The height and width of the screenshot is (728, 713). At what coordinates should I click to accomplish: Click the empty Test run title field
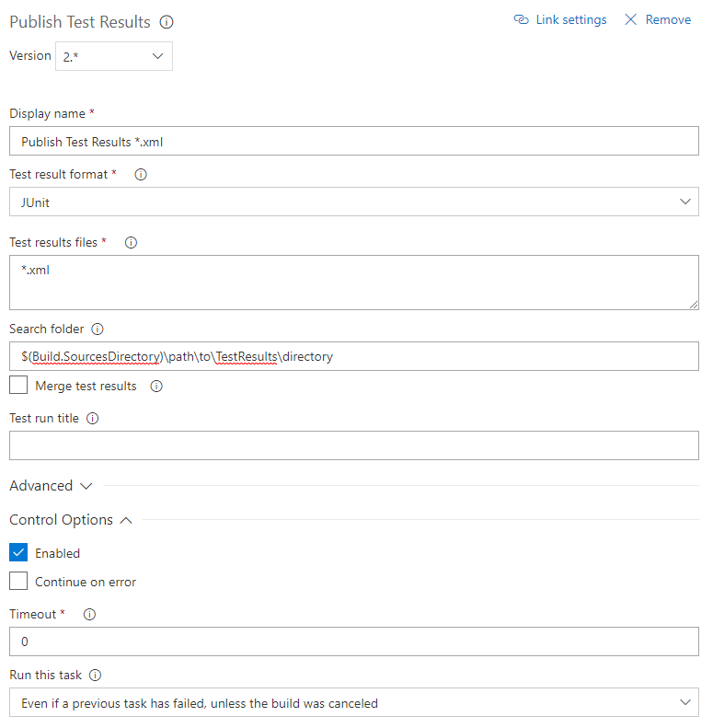click(353, 445)
